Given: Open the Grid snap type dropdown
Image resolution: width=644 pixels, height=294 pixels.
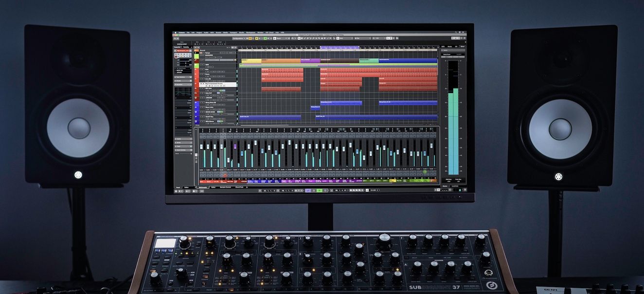Looking at the screenshot, I should 345,38.
